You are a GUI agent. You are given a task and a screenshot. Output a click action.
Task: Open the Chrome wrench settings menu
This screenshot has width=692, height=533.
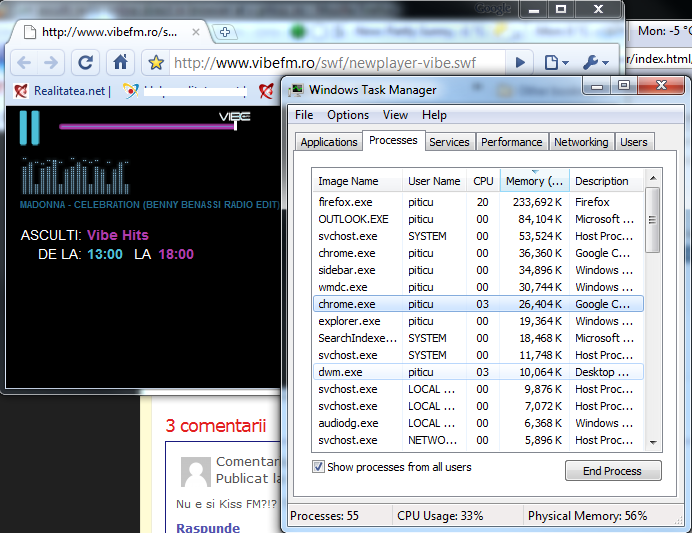596,63
